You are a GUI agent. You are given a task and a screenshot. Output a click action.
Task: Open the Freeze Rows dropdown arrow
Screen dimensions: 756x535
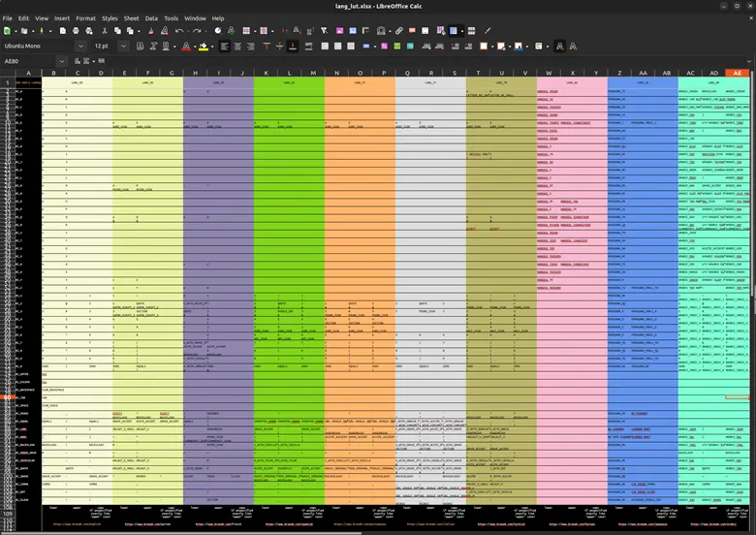(x=462, y=31)
